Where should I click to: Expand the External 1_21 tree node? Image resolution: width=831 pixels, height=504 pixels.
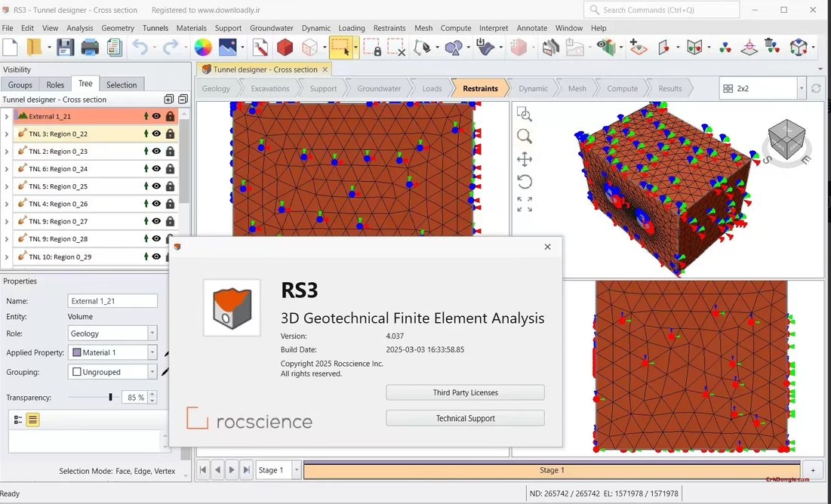[x=6, y=117]
